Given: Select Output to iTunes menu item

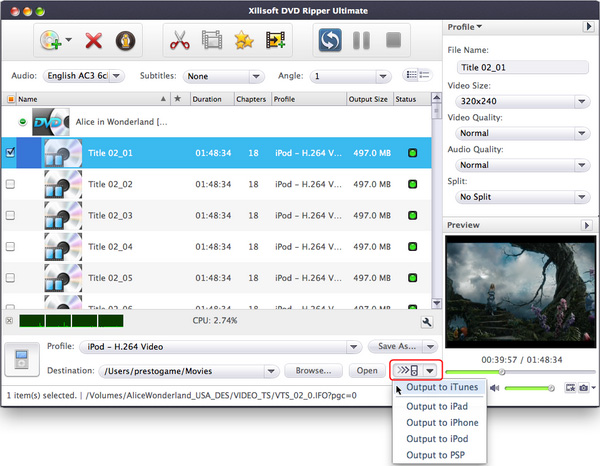Looking at the screenshot, I should pos(442,387).
